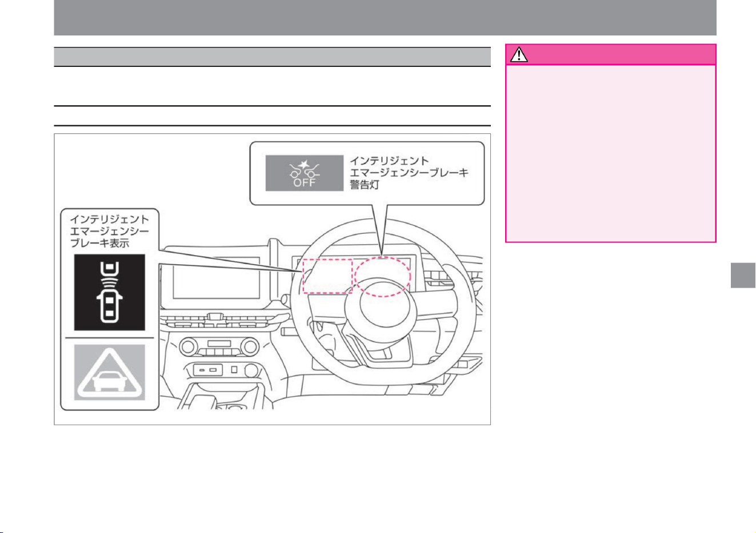Click the USB port panel on console
The width and height of the screenshot is (756, 533).
tap(208, 371)
